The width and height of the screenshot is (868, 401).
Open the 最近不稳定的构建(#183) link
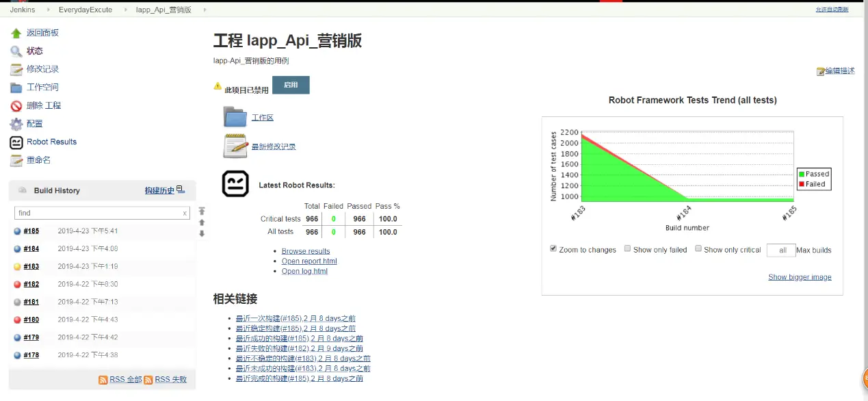(303, 359)
